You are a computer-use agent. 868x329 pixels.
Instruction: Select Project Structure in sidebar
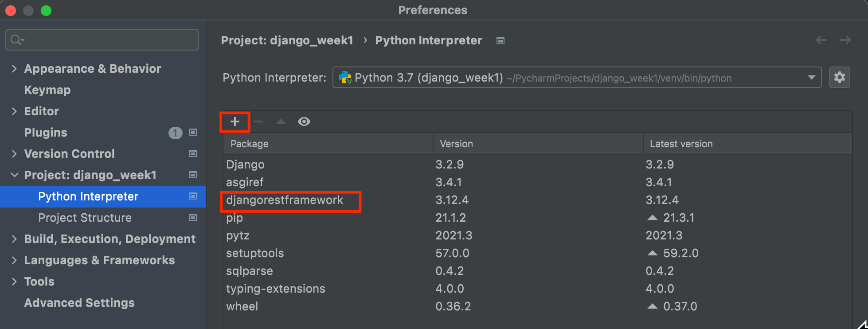point(85,218)
